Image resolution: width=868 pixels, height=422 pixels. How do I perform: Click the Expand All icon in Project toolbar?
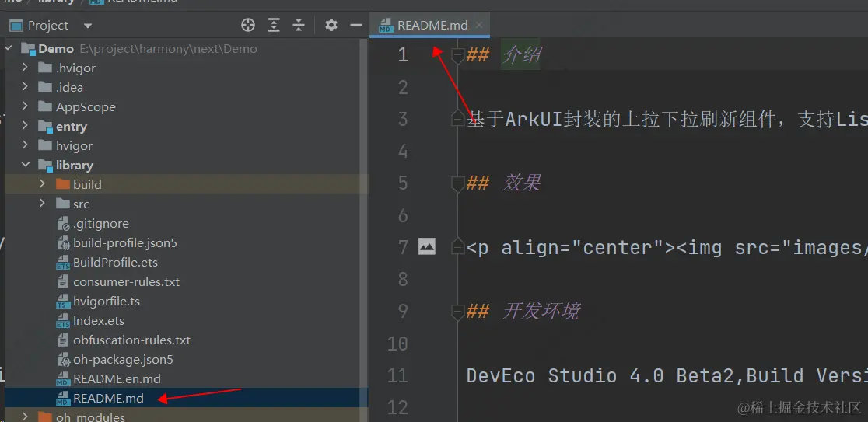click(274, 25)
